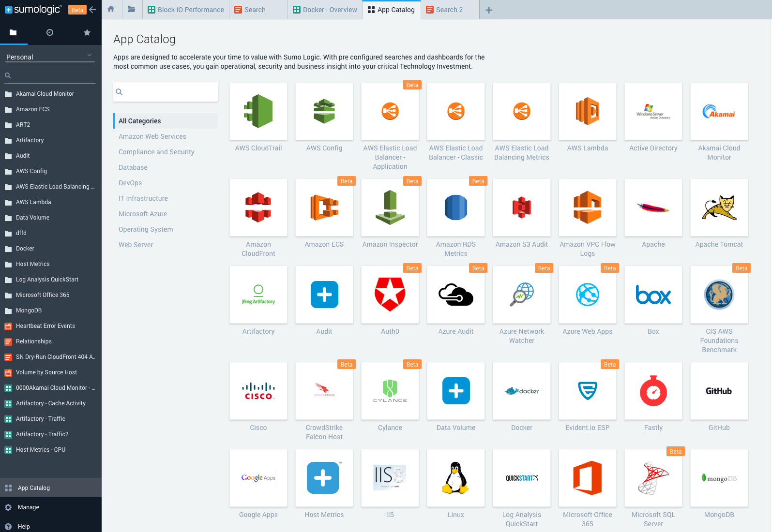The width and height of the screenshot is (772, 532).
Task: Open the Cylance app icon
Action: tap(390, 391)
